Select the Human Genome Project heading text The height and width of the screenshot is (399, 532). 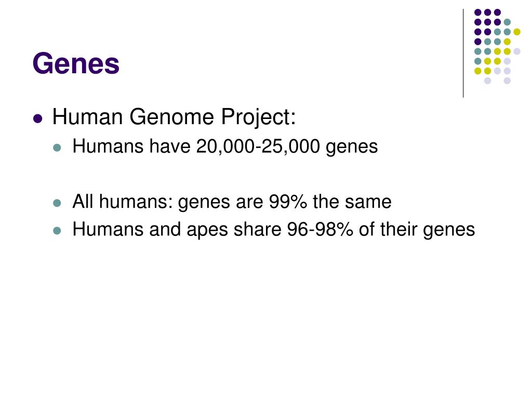174,117
